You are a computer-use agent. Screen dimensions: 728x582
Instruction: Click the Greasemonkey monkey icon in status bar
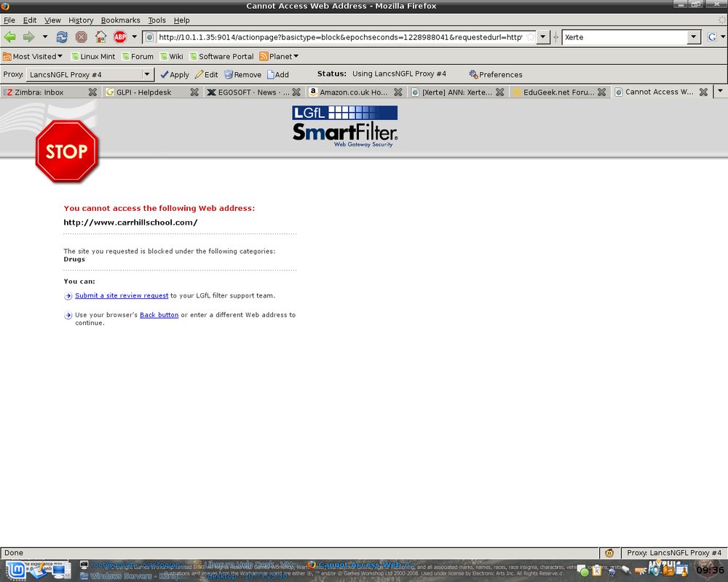(609, 553)
